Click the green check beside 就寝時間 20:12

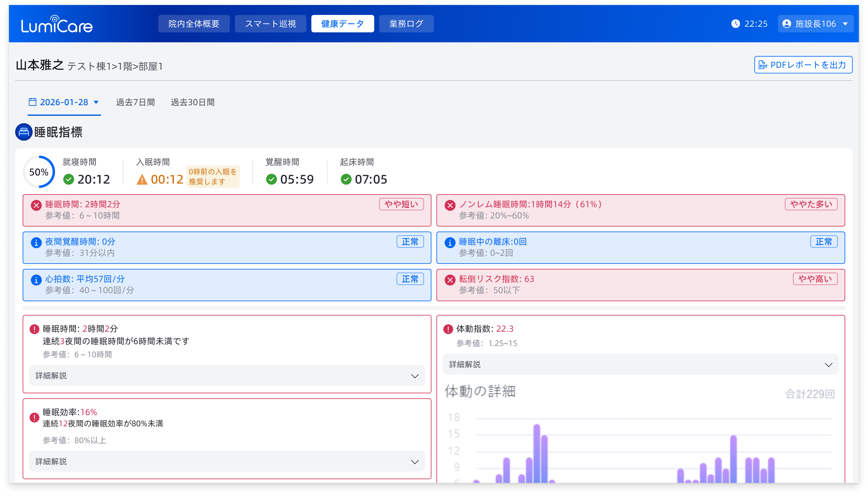(x=68, y=179)
